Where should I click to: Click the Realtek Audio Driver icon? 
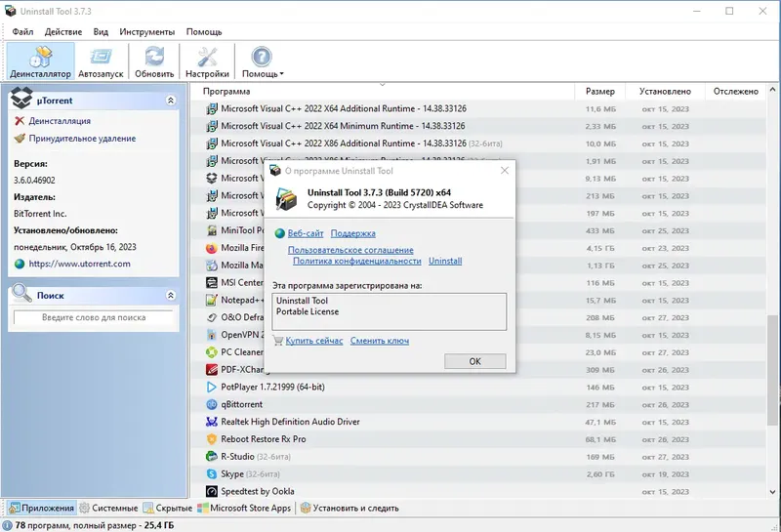point(212,422)
